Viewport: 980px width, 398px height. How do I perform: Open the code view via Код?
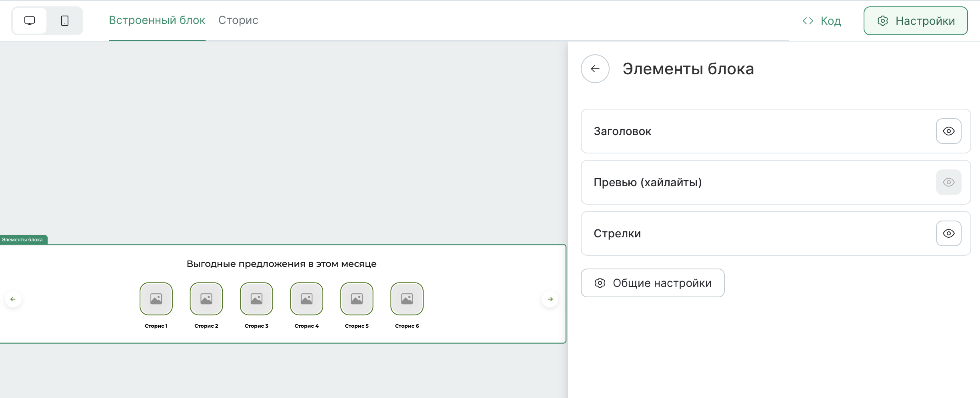click(829, 20)
